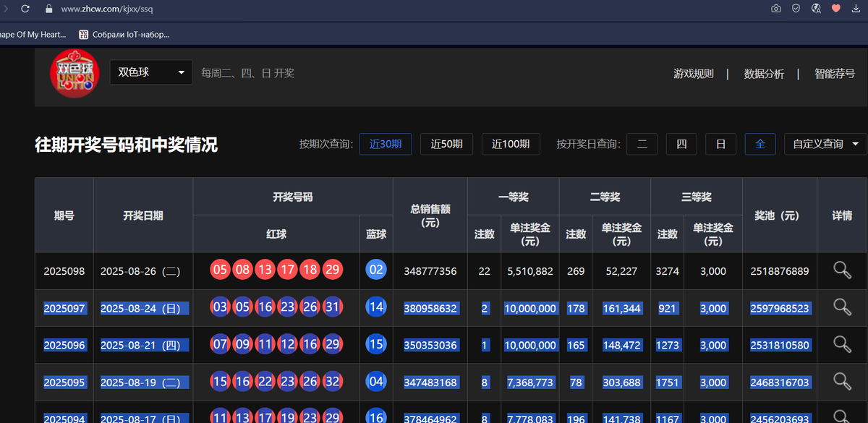
Task: Click red ball 29 in draw 2025098
Action: 333,270
